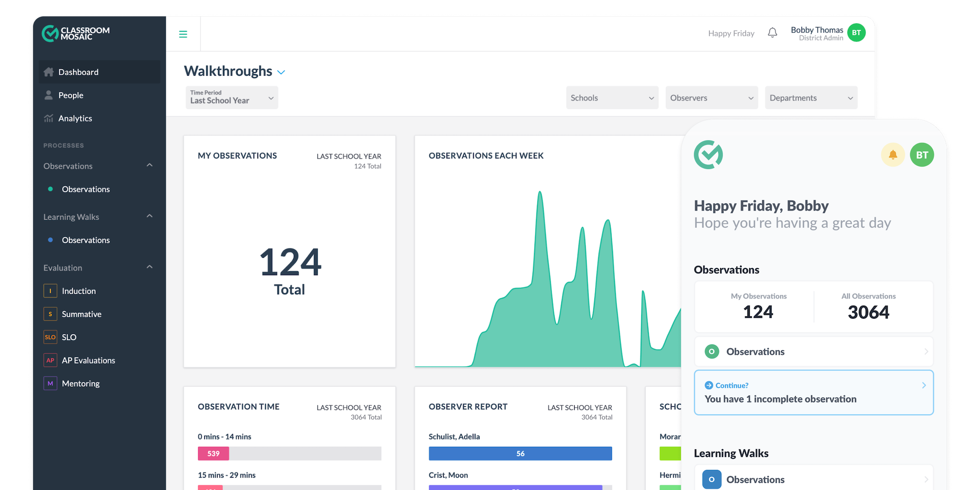Image resolution: width=980 pixels, height=490 pixels.
Task: Open the Walkthroughs title dropdown arrow
Action: coord(281,72)
